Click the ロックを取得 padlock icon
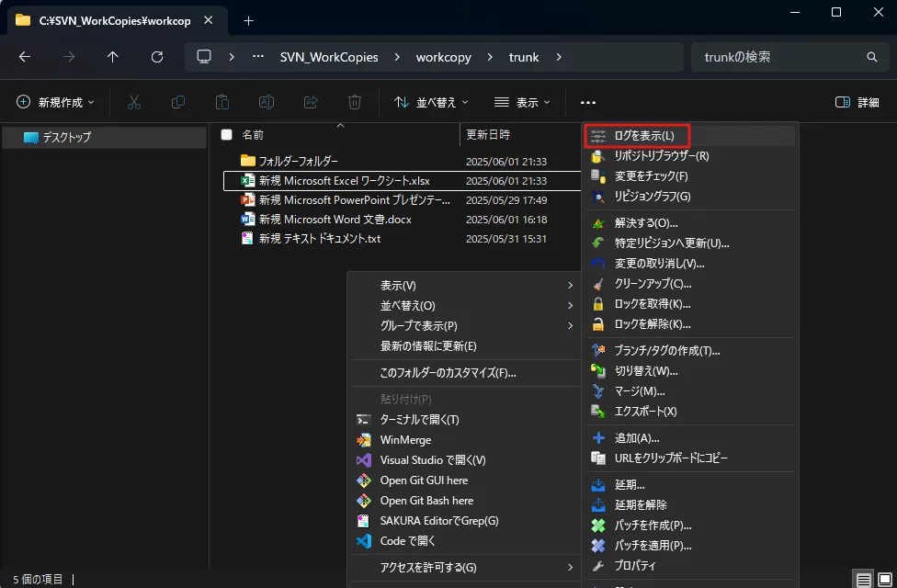 click(x=597, y=304)
